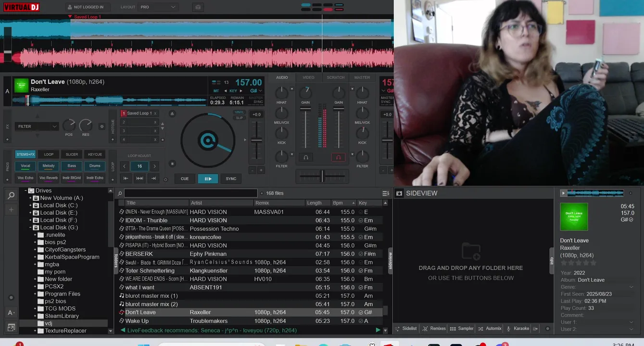Image resolution: width=644 pixels, height=346 pixels.
Task: Play the LiveFeedback recommended track arrow
Action: tap(378, 330)
